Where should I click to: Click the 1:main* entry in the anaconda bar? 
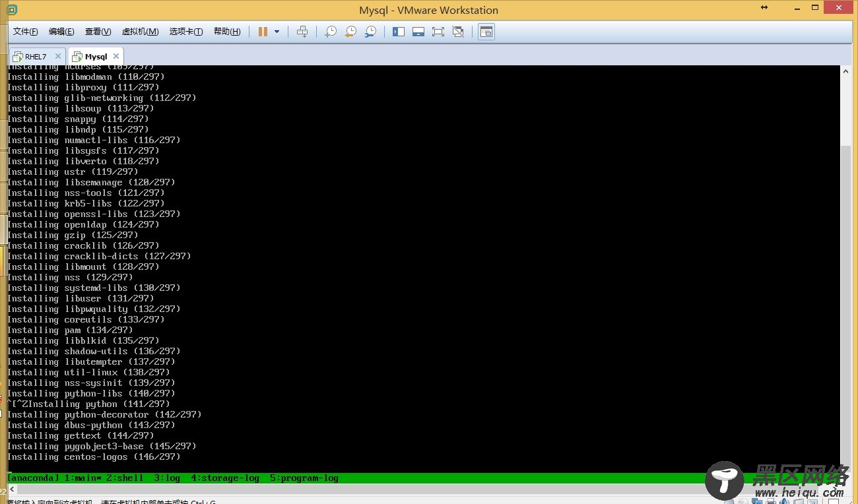82,478
